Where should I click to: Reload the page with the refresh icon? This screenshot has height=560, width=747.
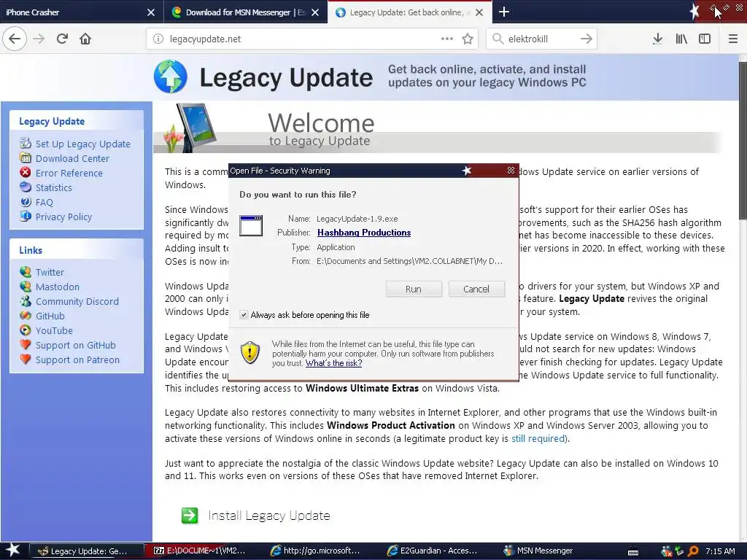62,39
